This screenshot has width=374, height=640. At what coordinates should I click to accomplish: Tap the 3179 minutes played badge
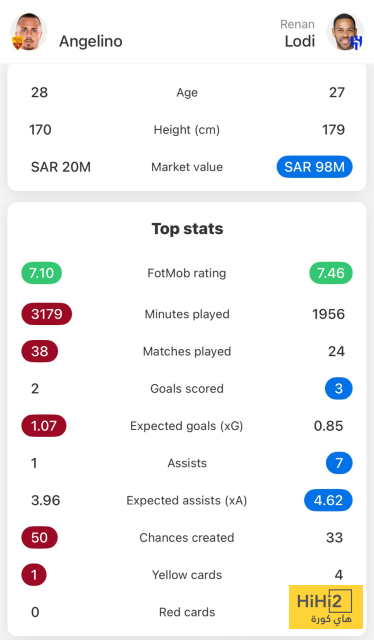(47, 314)
